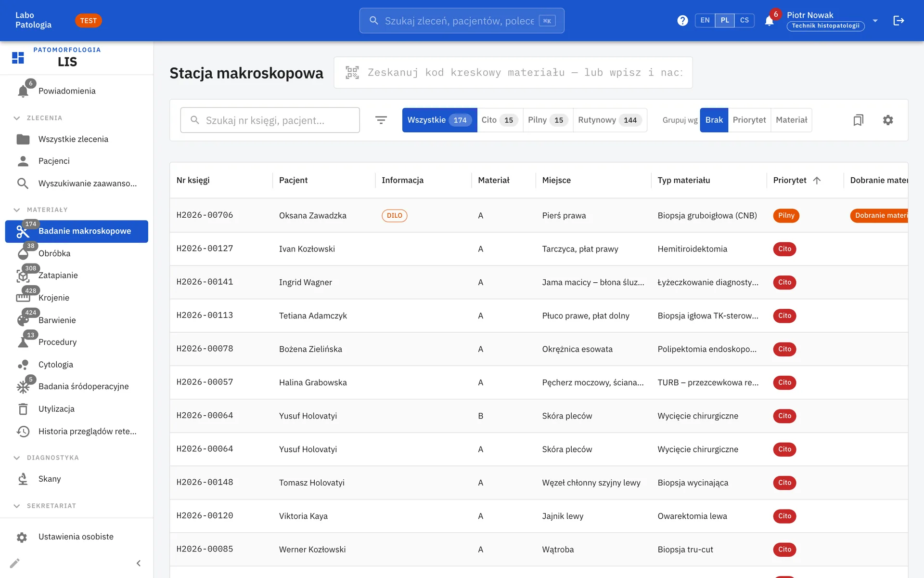The width and height of the screenshot is (924, 578).
Task: Click the barcode scanner icon
Action: (x=352, y=73)
